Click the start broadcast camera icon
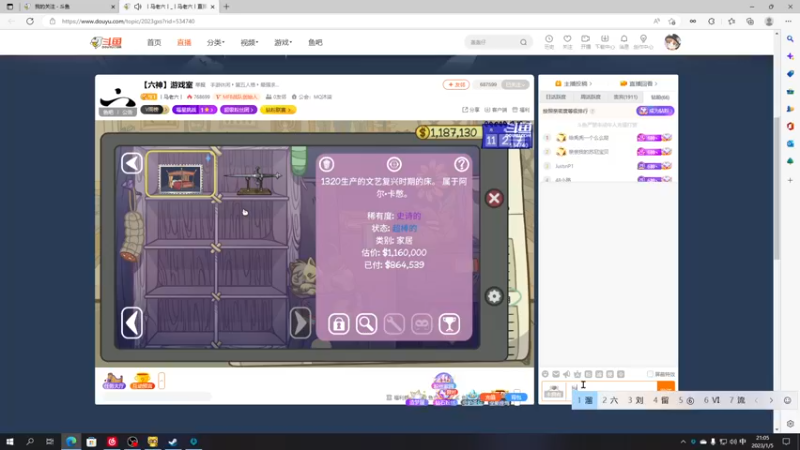This screenshot has width=800, height=450. tap(586, 41)
